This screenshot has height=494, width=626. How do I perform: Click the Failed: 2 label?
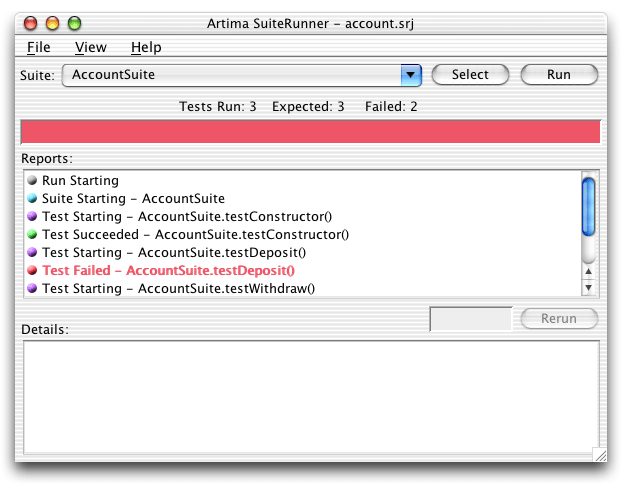click(391, 107)
